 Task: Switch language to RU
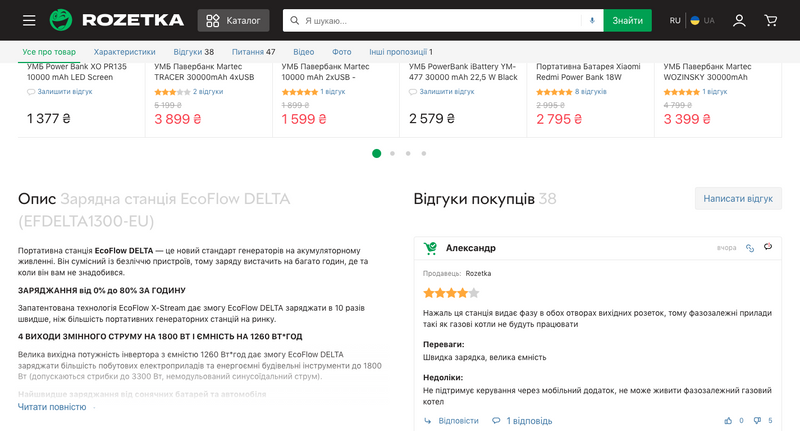675,20
